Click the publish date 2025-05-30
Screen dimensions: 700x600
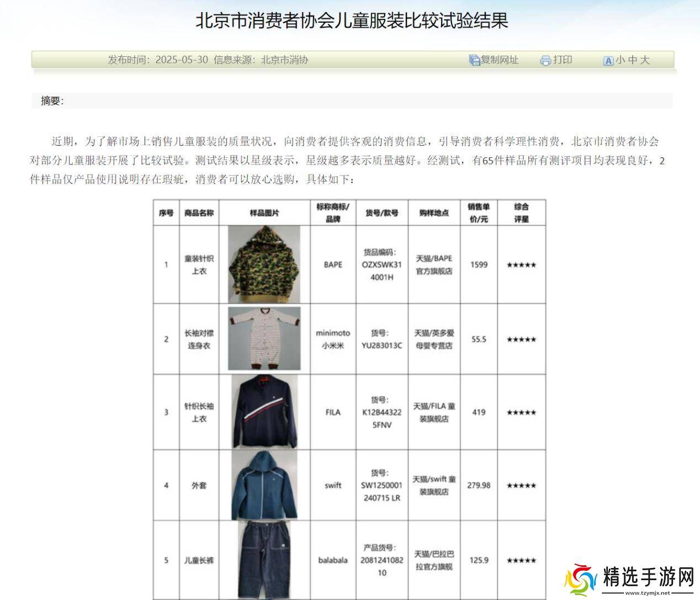[x=182, y=60]
